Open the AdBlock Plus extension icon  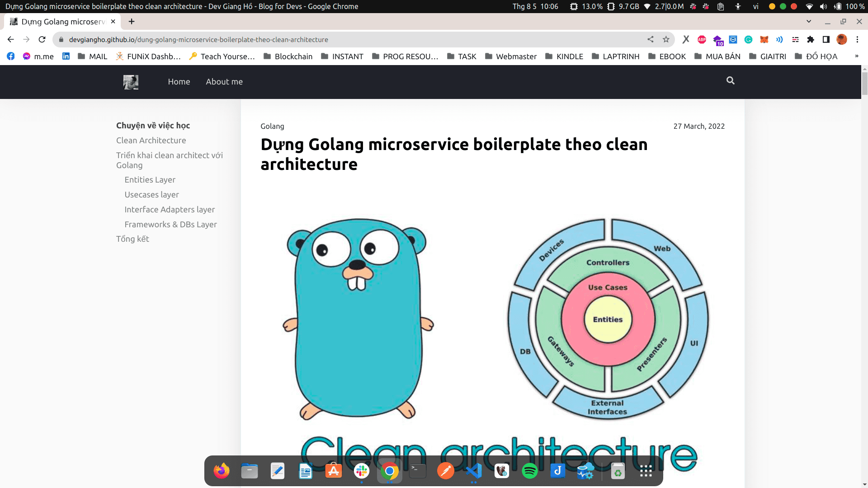point(702,40)
